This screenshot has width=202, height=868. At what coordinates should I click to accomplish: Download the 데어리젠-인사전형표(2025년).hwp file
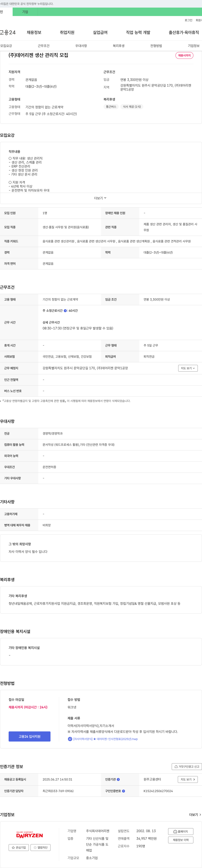coord(106,739)
